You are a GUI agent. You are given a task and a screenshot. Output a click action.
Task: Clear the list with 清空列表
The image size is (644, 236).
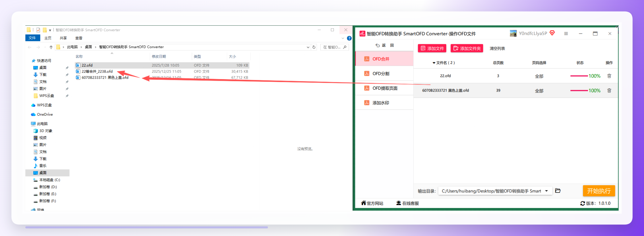[x=497, y=48]
